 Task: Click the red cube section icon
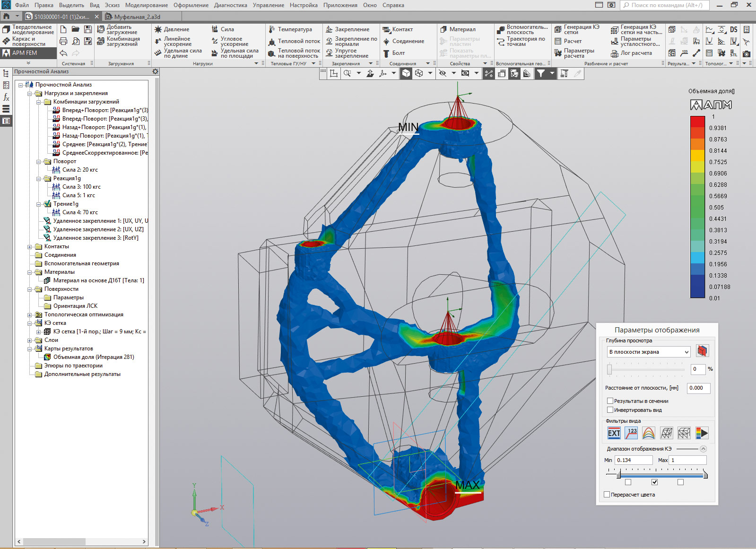pyautogui.click(x=703, y=351)
